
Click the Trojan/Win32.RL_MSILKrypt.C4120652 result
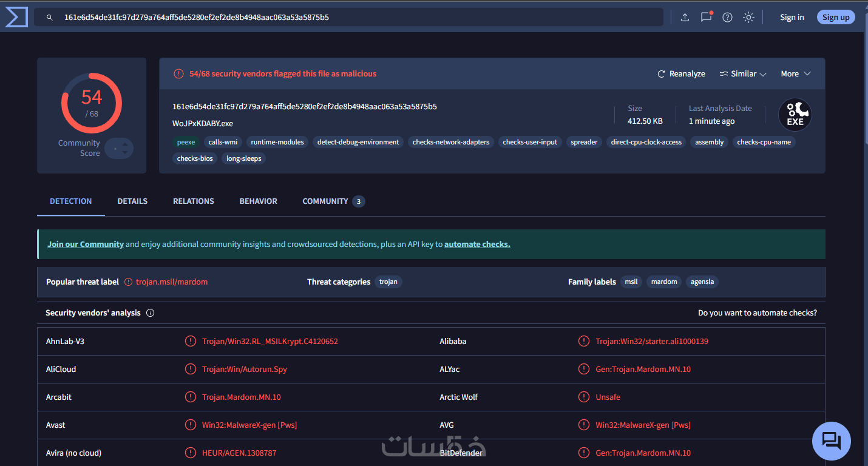point(270,342)
